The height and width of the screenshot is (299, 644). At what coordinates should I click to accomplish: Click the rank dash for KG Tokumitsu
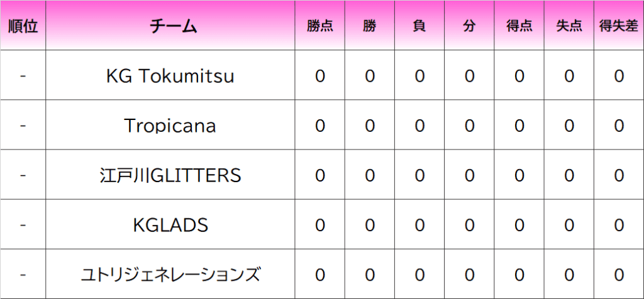(x=23, y=77)
